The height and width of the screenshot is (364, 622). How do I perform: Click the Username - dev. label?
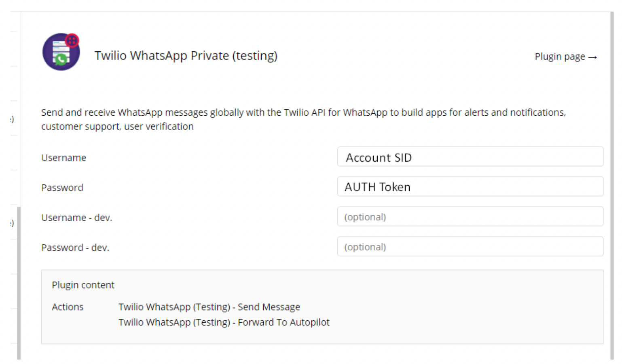click(x=77, y=218)
